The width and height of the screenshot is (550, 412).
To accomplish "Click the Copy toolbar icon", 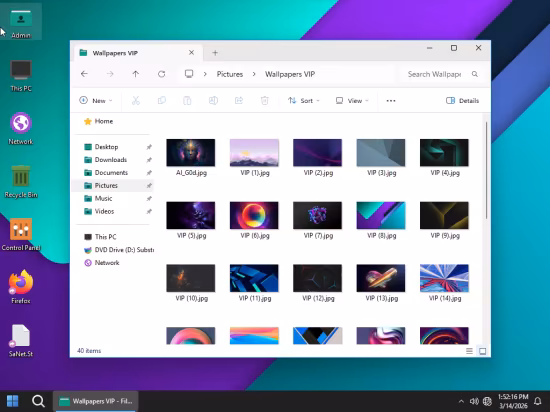I will [x=162, y=101].
